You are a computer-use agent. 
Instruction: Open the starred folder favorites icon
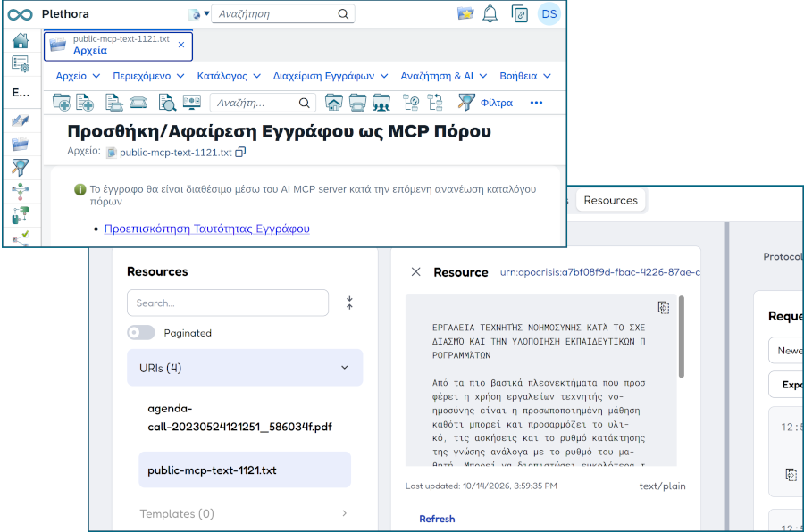465,14
